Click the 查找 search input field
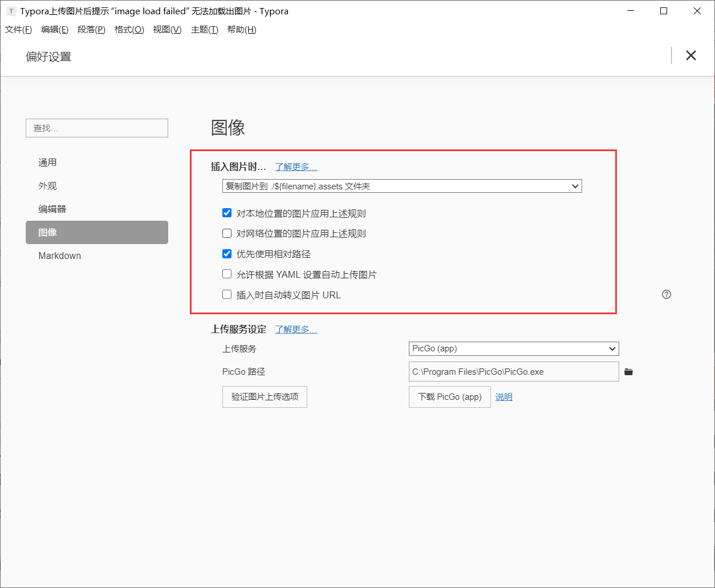Viewport: 715px width, 588px height. pyautogui.click(x=96, y=128)
